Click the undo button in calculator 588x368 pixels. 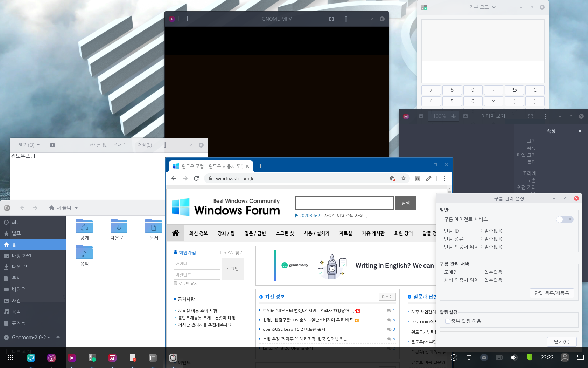(514, 90)
